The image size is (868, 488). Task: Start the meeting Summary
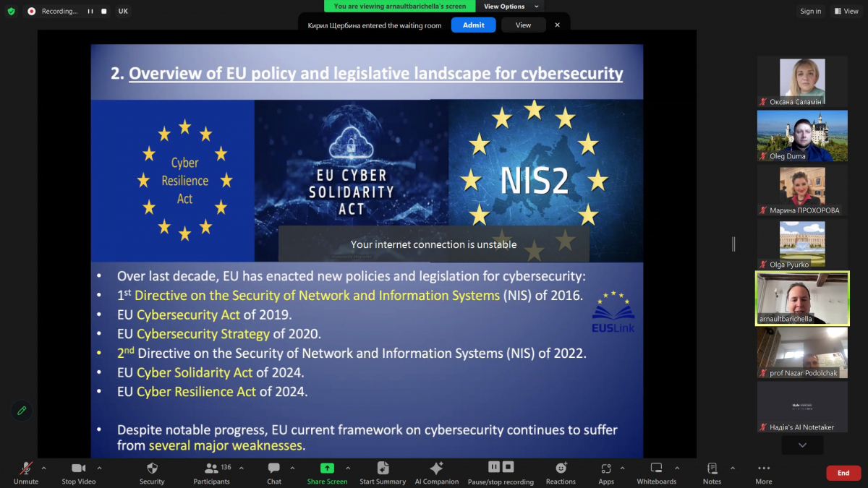pyautogui.click(x=383, y=473)
